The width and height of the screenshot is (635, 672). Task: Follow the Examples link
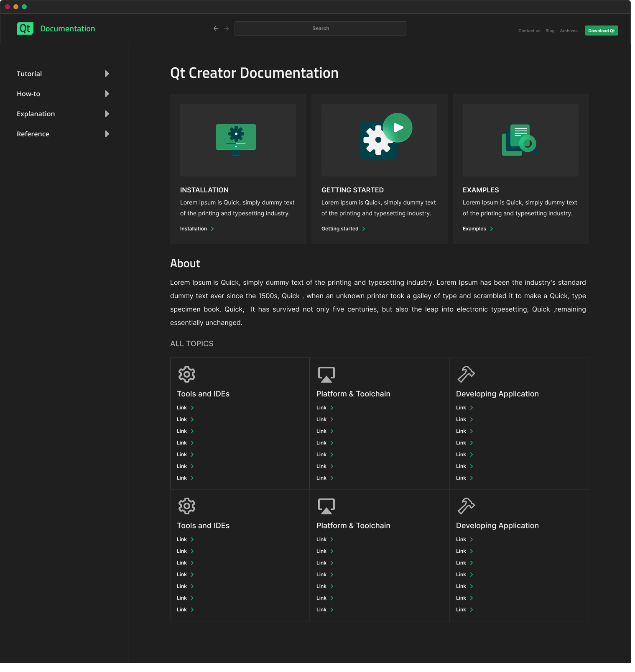pyautogui.click(x=474, y=229)
